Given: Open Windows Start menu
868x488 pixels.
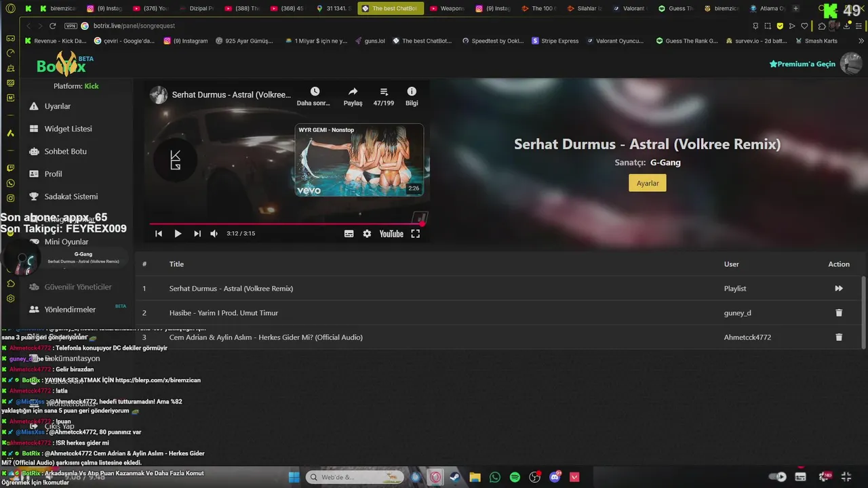Looking at the screenshot, I should pyautogui.click(x=294, y=477).
